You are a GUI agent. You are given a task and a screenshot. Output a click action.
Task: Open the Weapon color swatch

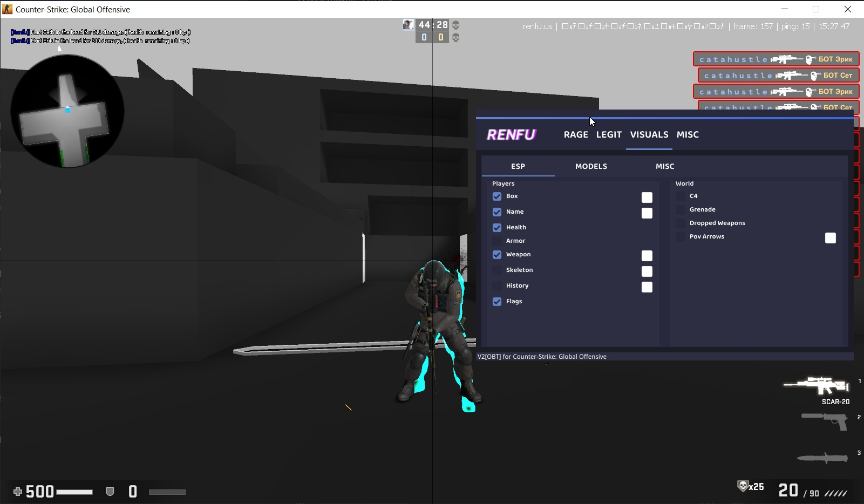tap(647, 256)
